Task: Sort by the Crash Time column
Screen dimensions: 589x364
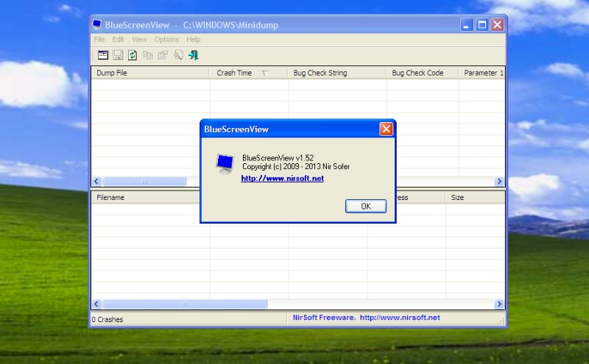Action: (234, 74)
